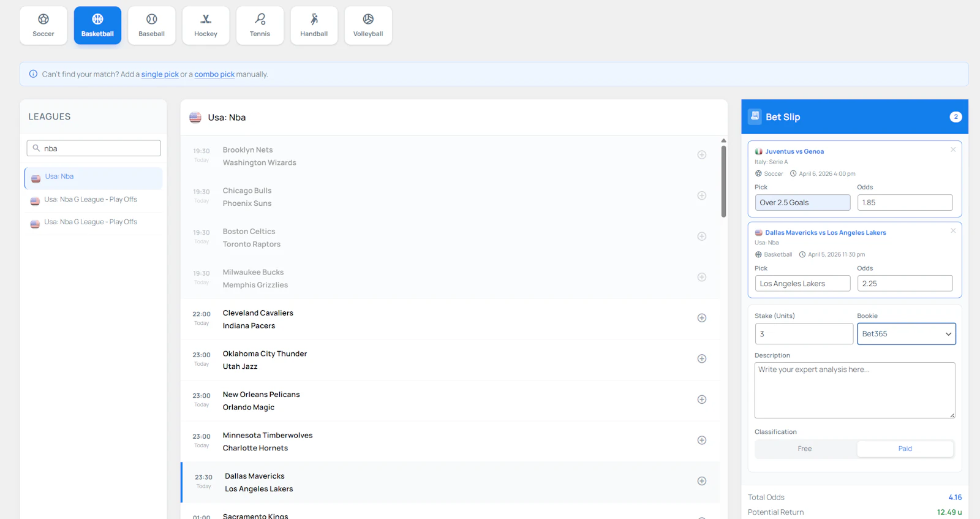This screenshot has height=519, width=980.
Task: Click the Brooklyn Nets match row
Action: click(x=450, y=156)
